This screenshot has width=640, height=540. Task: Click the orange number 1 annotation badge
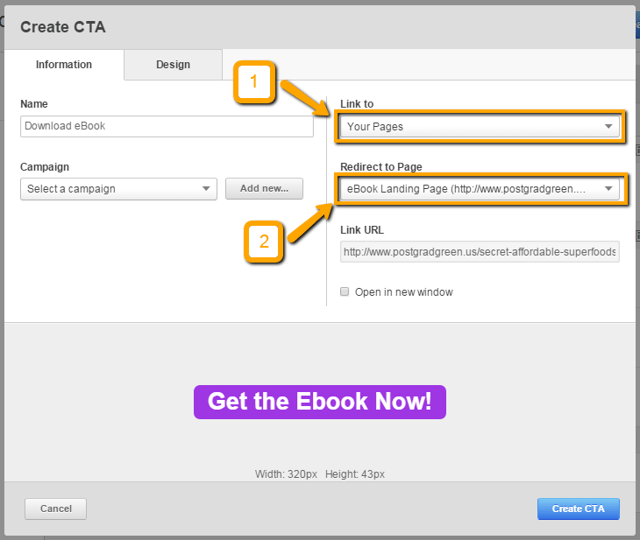(254, 83)
